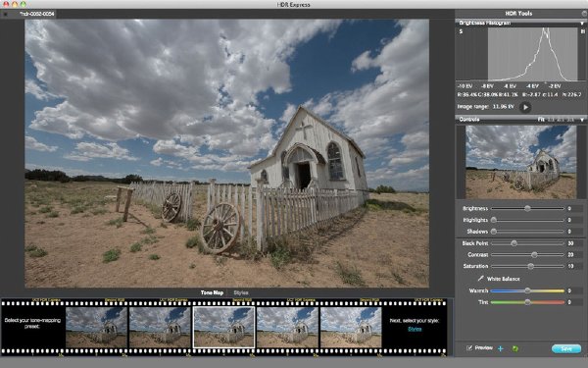Click the S shadows marker on histogram
The width and height of the screenshot is (588, 368).
coord(461,31)
